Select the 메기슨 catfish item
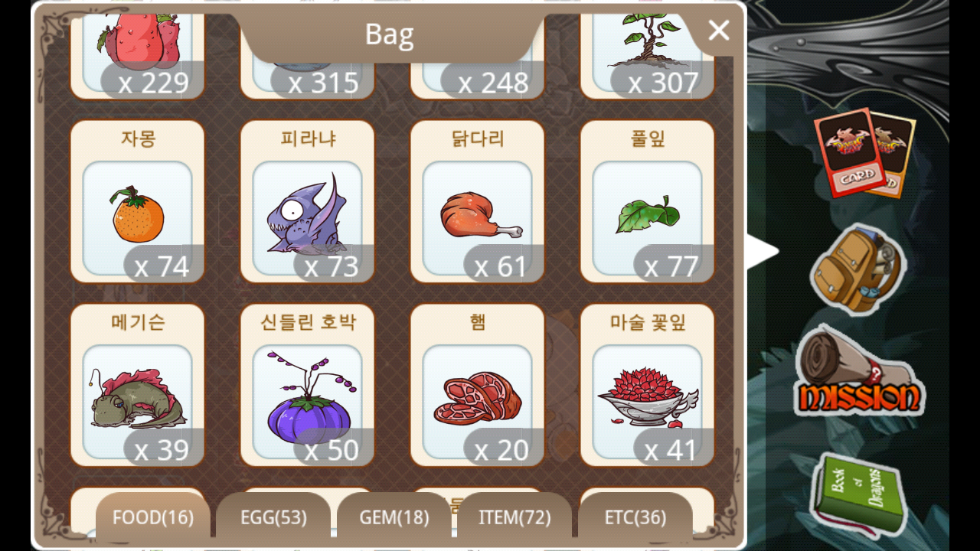This screenshot has height=551, width=980. pyautogui.click(x=138, y=386)
